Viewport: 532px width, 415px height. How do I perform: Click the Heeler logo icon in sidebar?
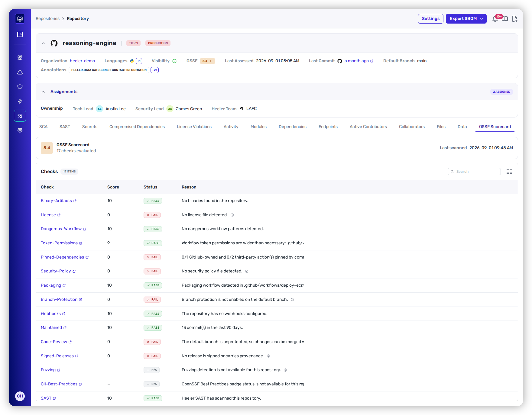tap(20, 19)
